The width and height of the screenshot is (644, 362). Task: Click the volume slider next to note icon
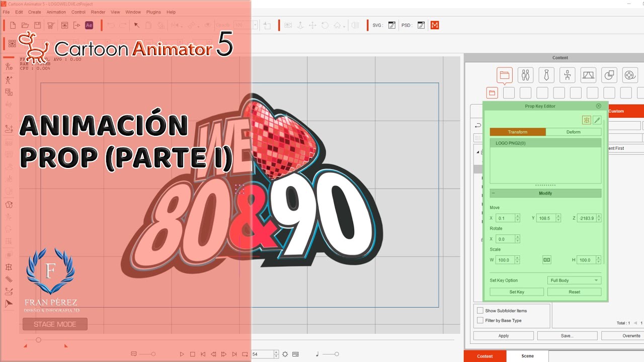pyautogui.click(x=330, y=354)
